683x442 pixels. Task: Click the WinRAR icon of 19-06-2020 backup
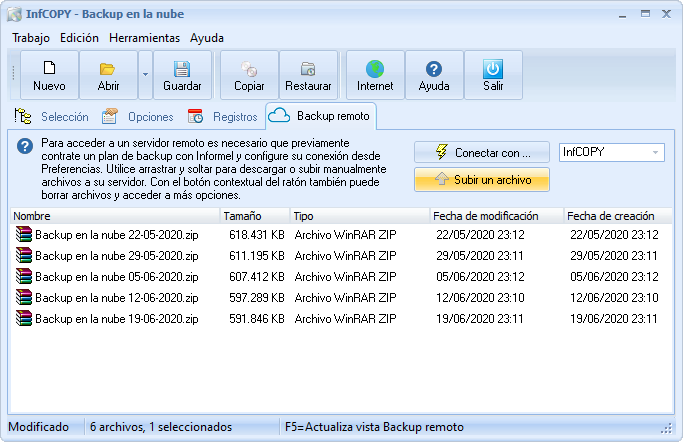(24, 318)
